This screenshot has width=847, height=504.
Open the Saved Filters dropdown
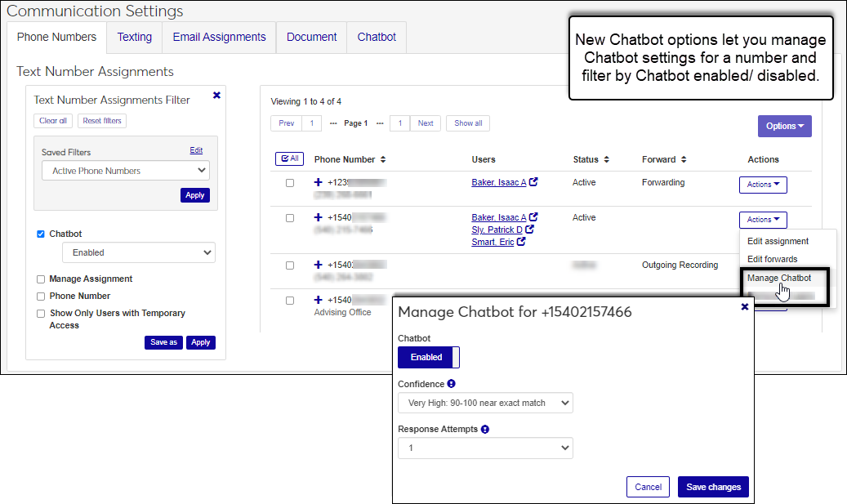pos(125,171)
